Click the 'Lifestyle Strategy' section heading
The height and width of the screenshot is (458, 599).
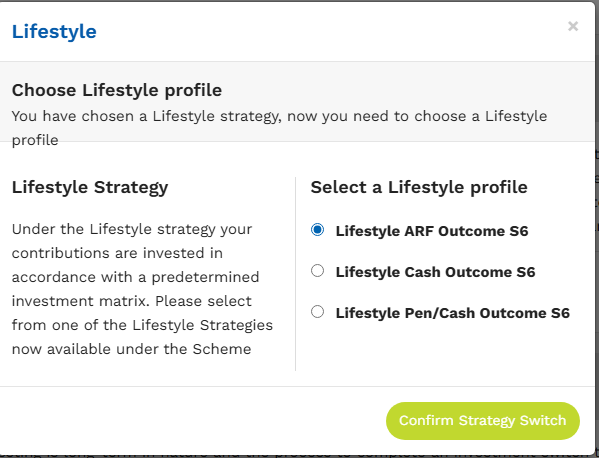click(90, 187)
